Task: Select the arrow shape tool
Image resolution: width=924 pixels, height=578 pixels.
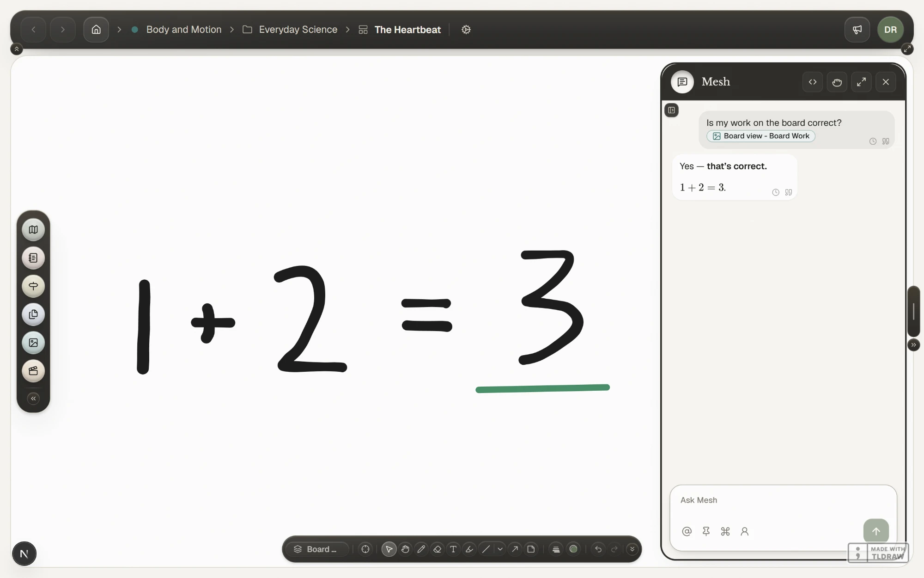Action: 515,549
